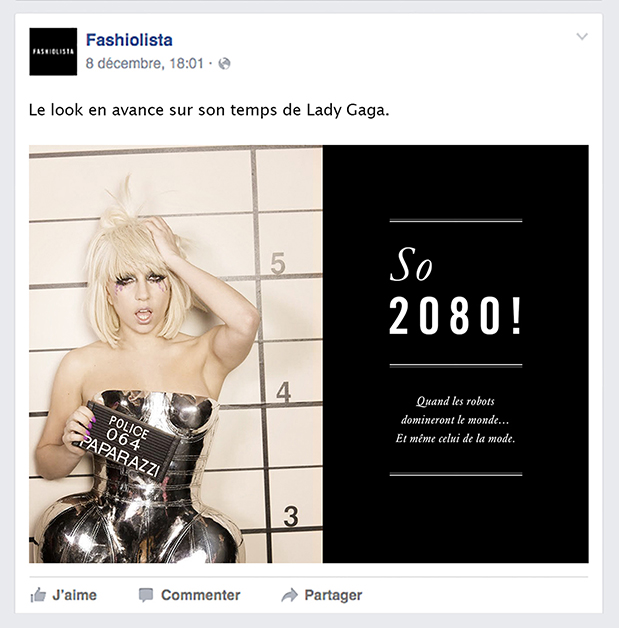Click the Fashiolista black logo avatar

[x=53, y=51]
